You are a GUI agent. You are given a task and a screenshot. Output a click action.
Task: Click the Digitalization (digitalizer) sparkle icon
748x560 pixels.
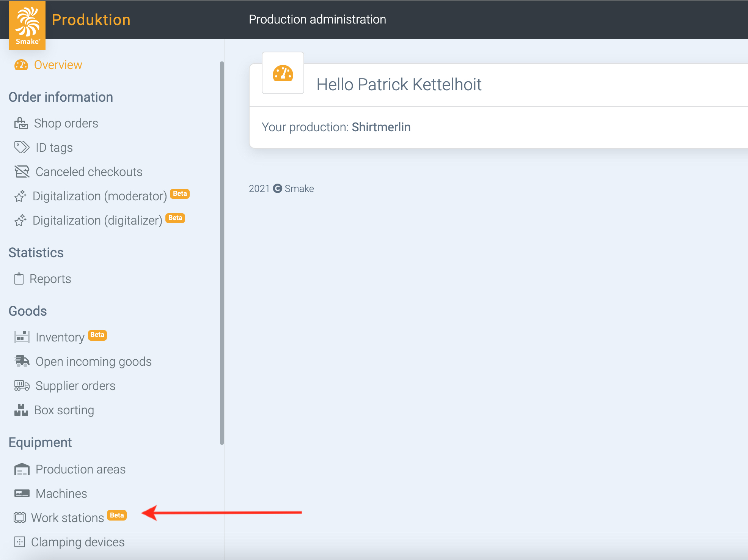(x=20, y=220)
